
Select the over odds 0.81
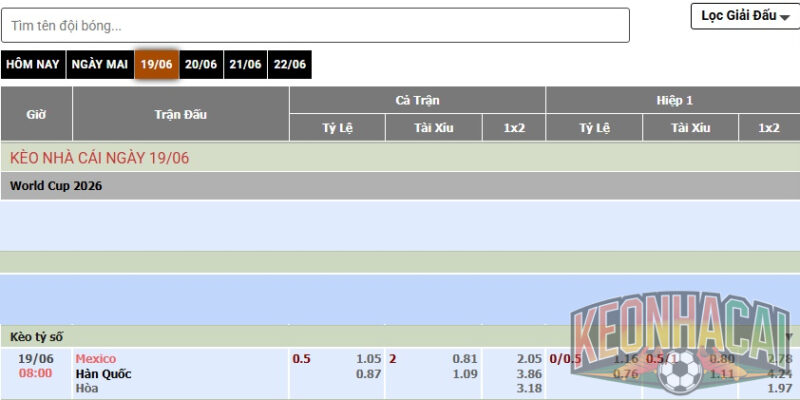point(465,359)
